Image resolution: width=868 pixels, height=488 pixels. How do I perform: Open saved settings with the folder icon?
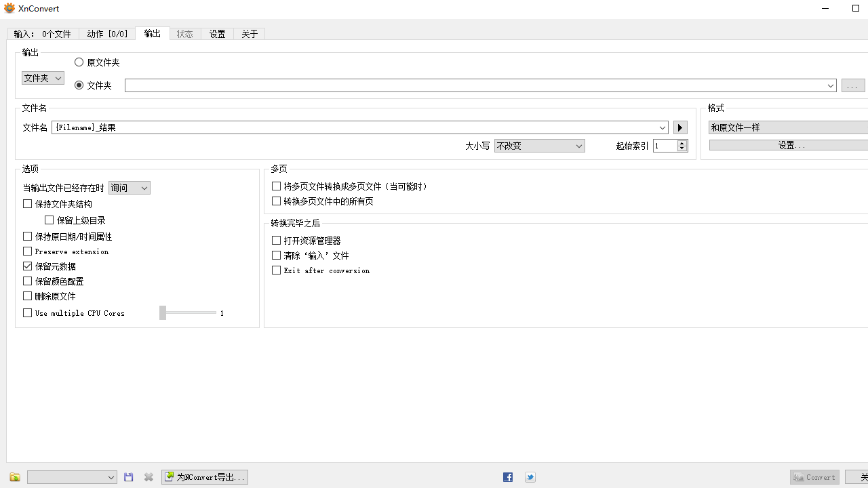(x=14, y=477)
